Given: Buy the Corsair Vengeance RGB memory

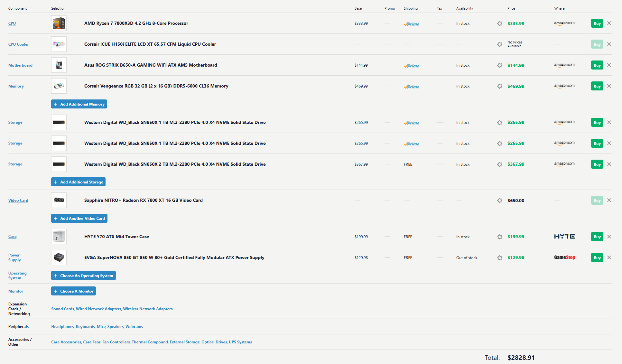Looking at the screenshot, I should click(597, 86).
